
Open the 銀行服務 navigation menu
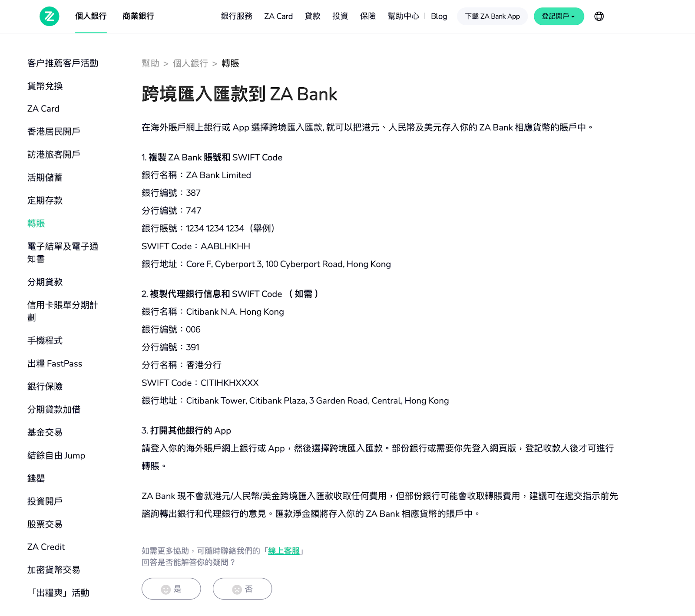coord(236,16)
